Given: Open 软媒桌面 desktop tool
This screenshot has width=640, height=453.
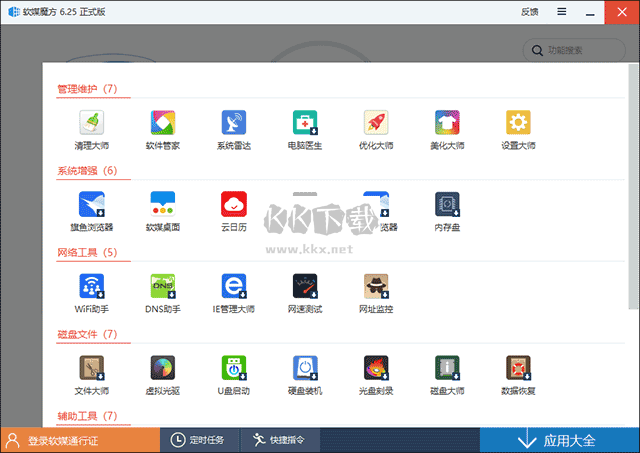Looking at the screenshot, I should point(163,204).
